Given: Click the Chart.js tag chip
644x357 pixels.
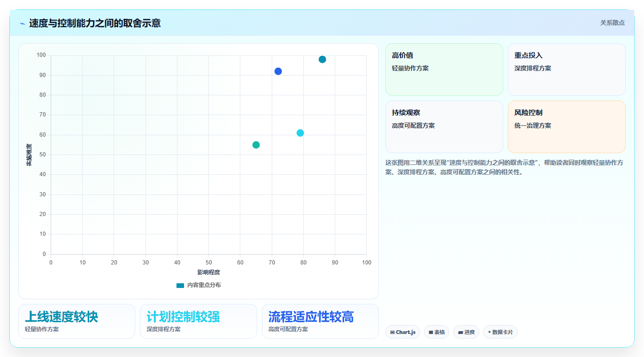Looking at the screenshot, I should point(403,332).
